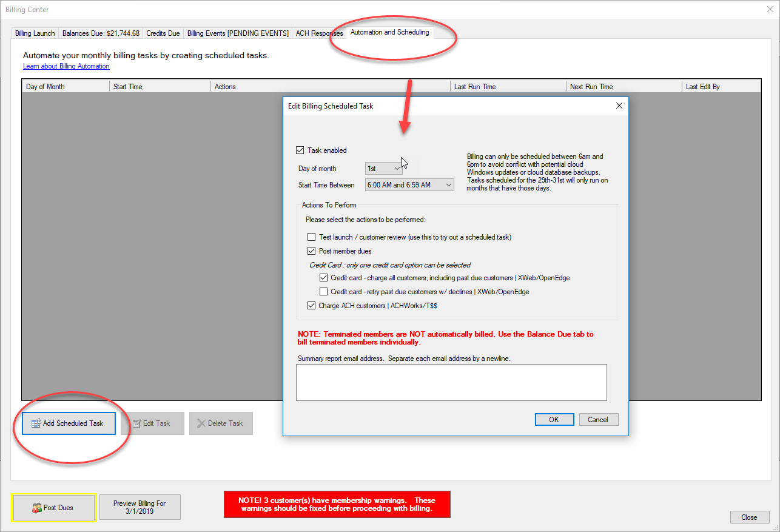Uncheck Charge ACH customers option
The image size is (780, 532).
(311, 306)
